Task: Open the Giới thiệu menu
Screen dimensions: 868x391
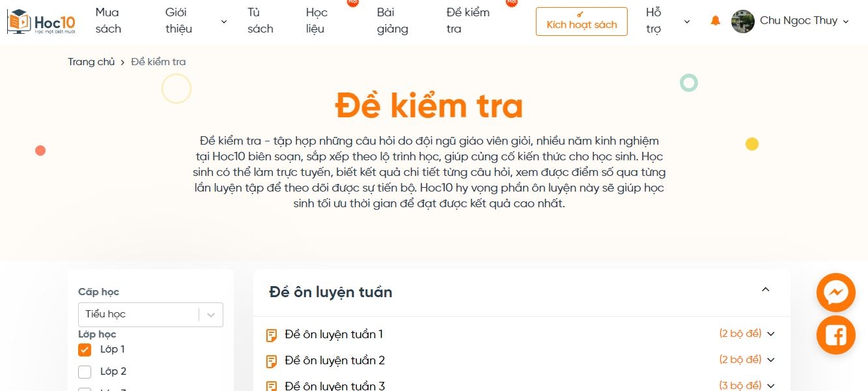Action: 195,21
